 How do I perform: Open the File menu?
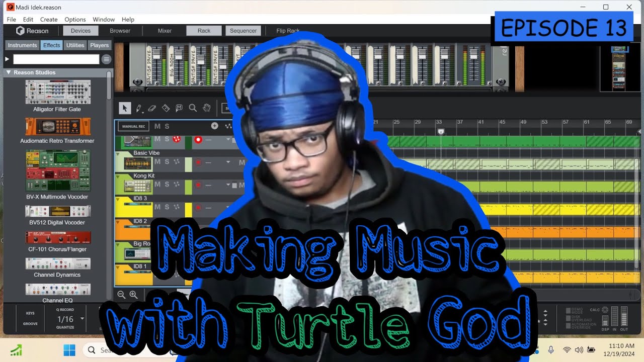11,20
